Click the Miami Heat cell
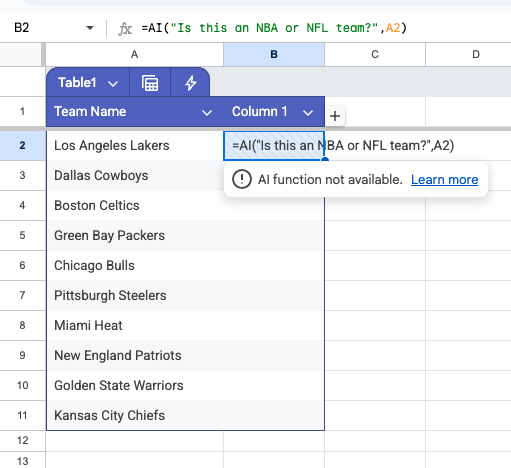The height and width of the screenshot is (468, 511). pyautogui.click(x=135, y=325)
